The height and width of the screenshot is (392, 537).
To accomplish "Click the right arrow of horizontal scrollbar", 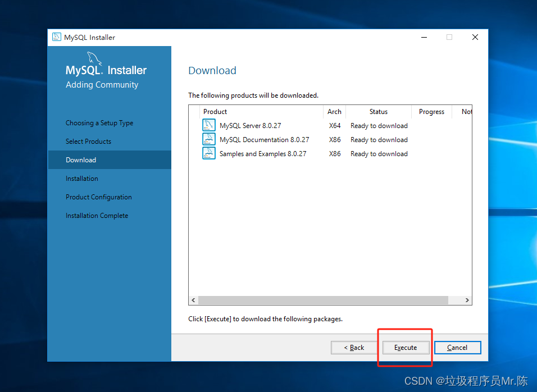I will pos(467,300).
